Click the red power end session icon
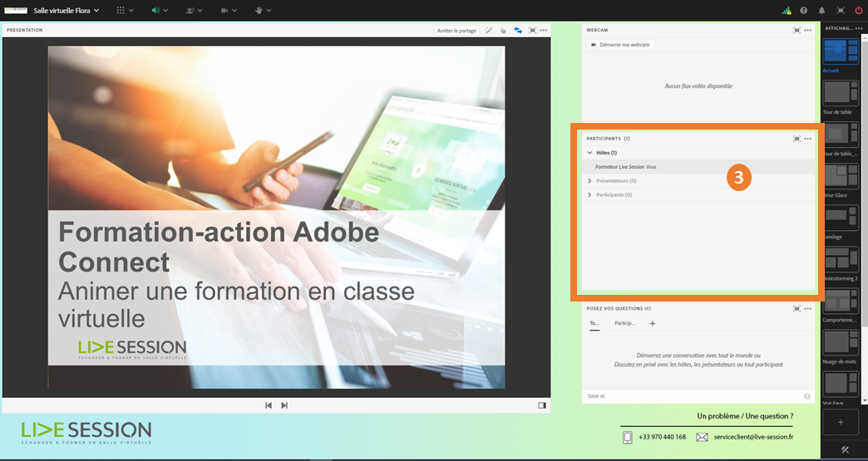Image resolution: width=868 pixels, height=461 pixels. pyautogui.click(x=859, y=10)
